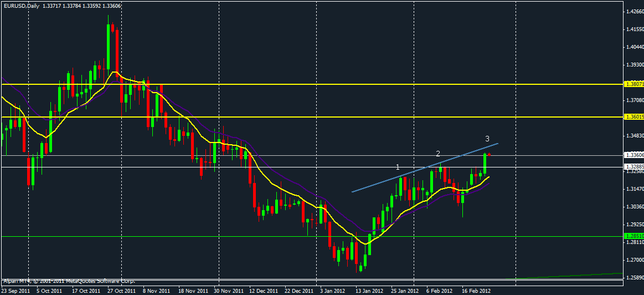Click the 13 Jan 2012 date label

[x=370, y=290]
